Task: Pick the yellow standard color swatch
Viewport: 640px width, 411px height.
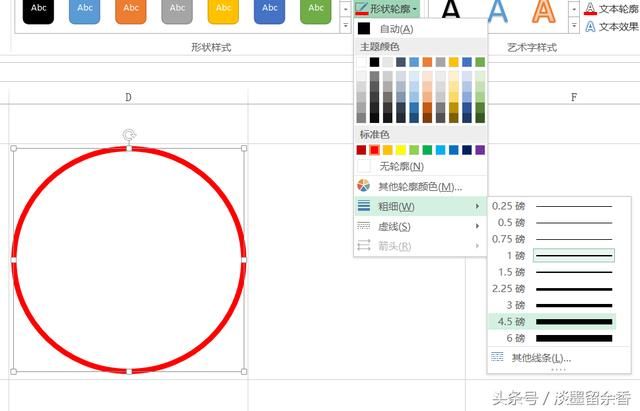Action: 401,150
